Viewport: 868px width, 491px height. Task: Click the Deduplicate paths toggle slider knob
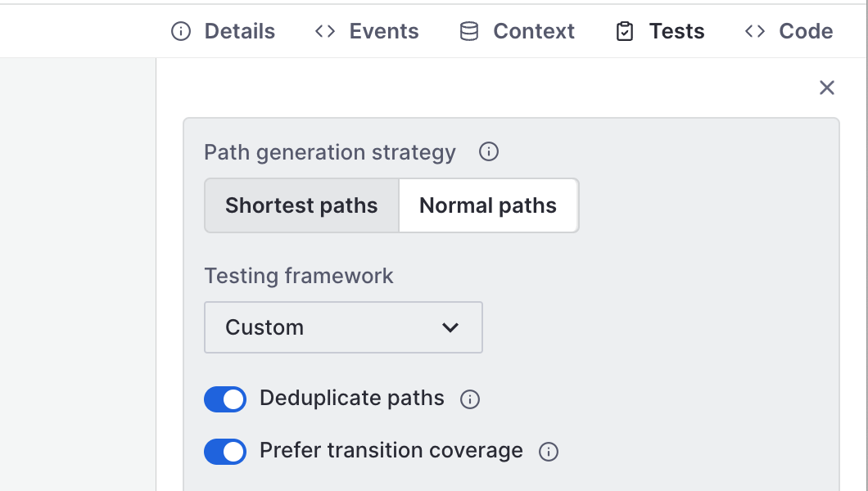pyautogui.click(x=233, y=399)
